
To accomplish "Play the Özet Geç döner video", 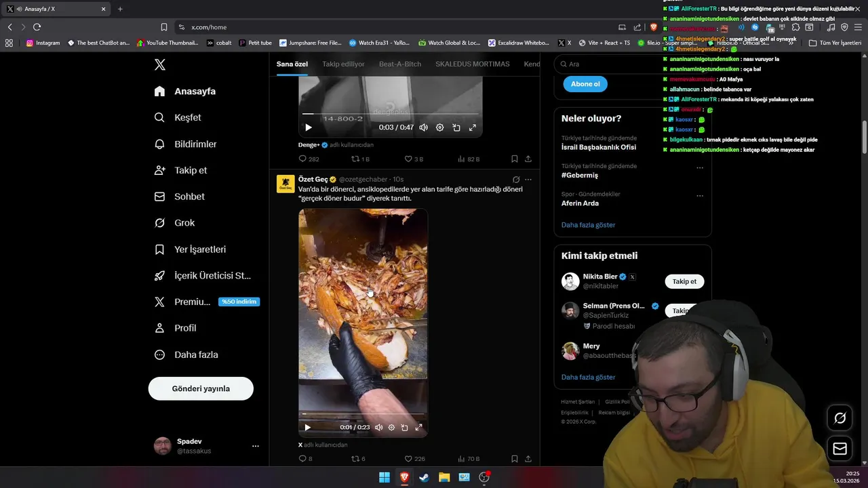I will click(x=308, y=427).
